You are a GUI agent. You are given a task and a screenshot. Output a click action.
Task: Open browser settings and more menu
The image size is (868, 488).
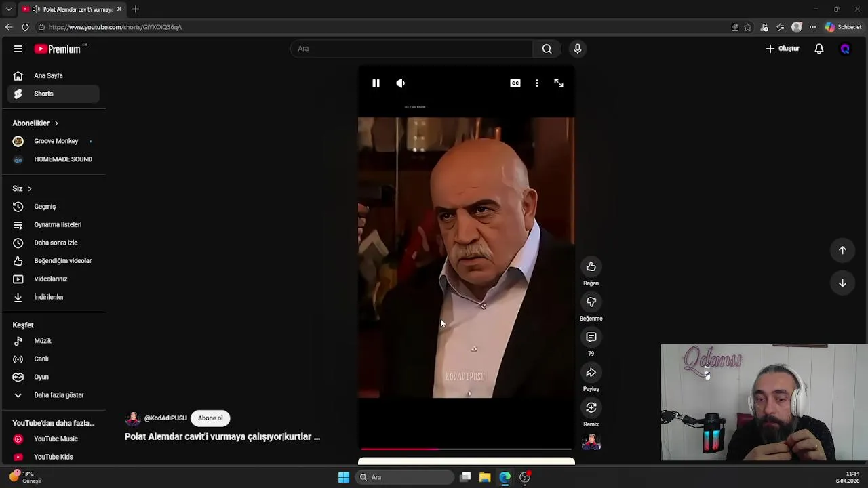pos(813,27)
